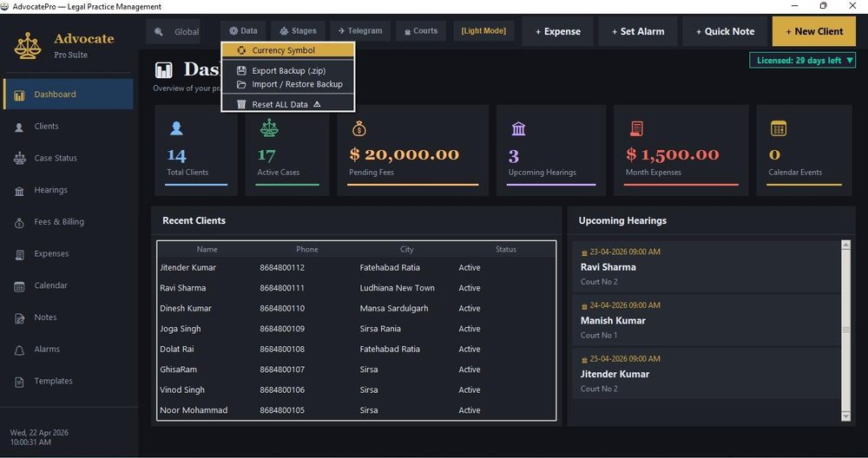Click the Case Status scales icon
The image size is (868, 458).
coord(19,158)
